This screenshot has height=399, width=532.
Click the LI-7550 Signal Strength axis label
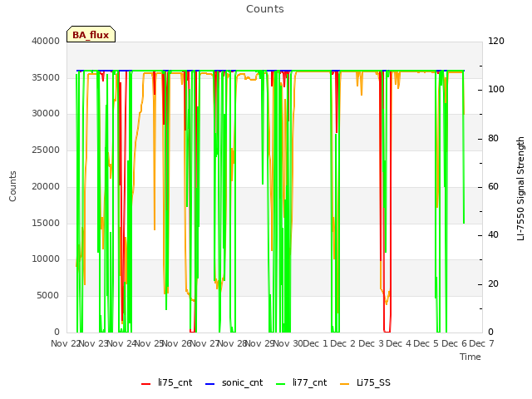coord(520,189)
